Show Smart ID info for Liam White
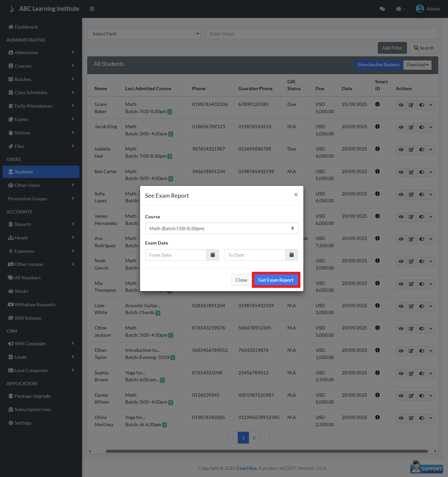The height and width of the screenshot is (477, 448). [377, 306]
